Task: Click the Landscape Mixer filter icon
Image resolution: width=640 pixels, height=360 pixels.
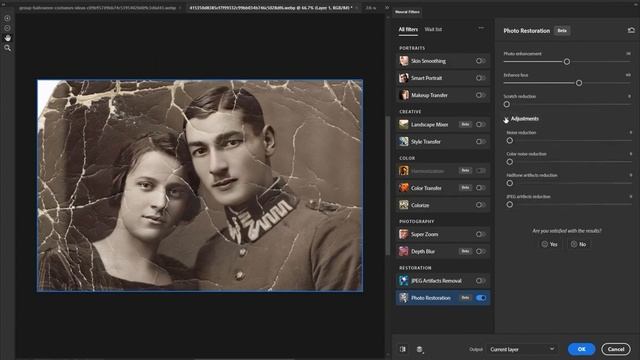Action: 404,124
